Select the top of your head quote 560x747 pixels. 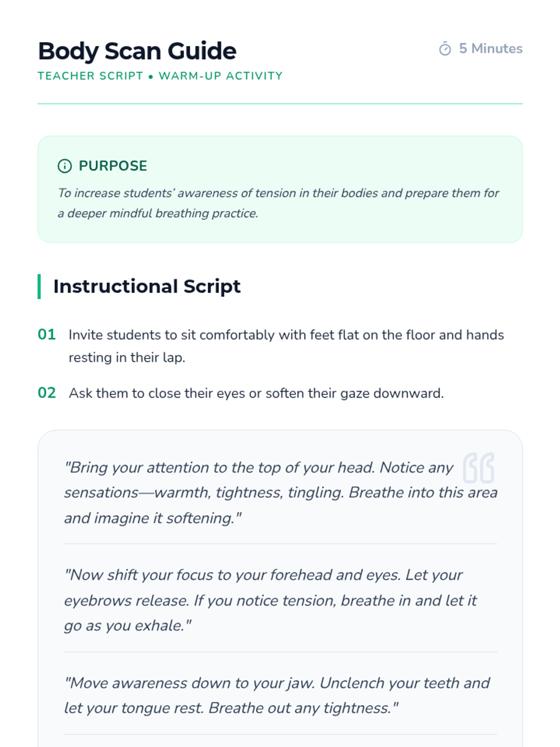coord(280,493)
